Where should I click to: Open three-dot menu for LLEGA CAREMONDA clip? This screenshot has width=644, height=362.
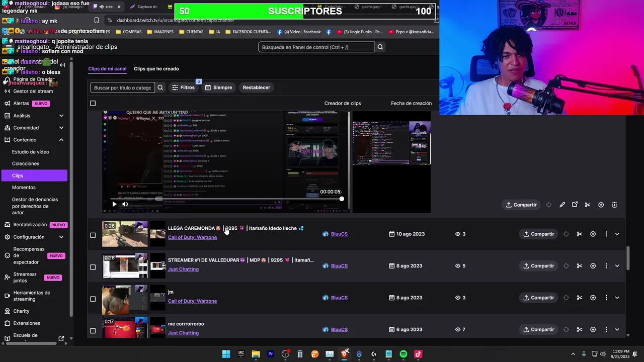606,234
